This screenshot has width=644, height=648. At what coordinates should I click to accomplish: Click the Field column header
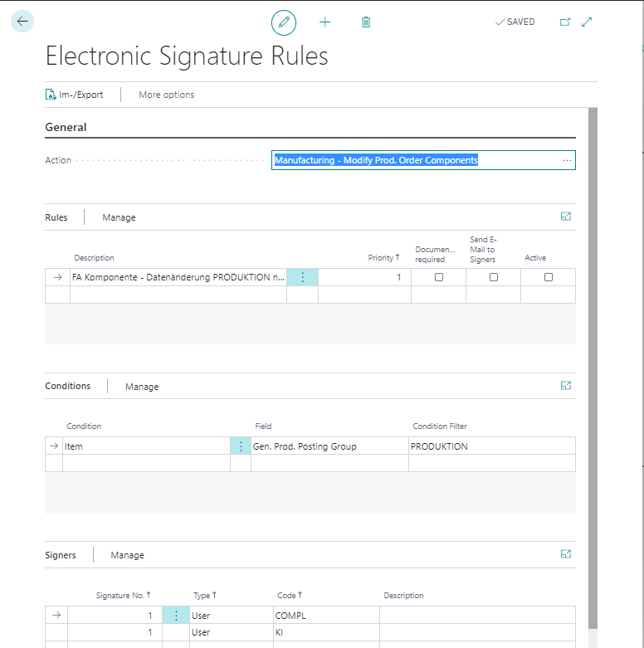click(x=263, y=426)
